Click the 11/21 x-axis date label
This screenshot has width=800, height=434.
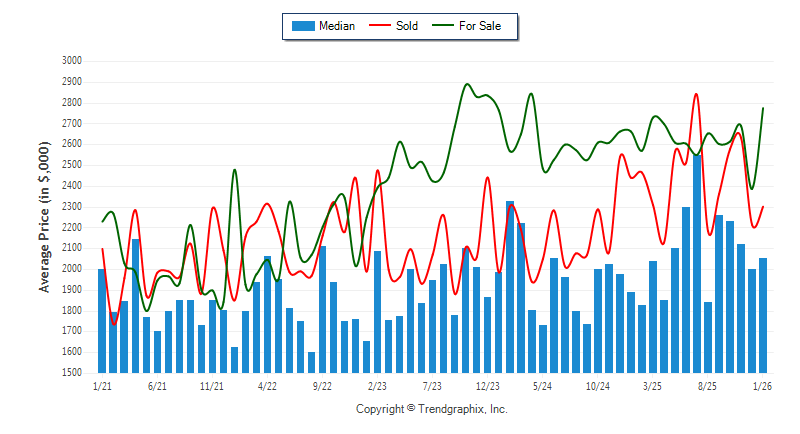212,385
